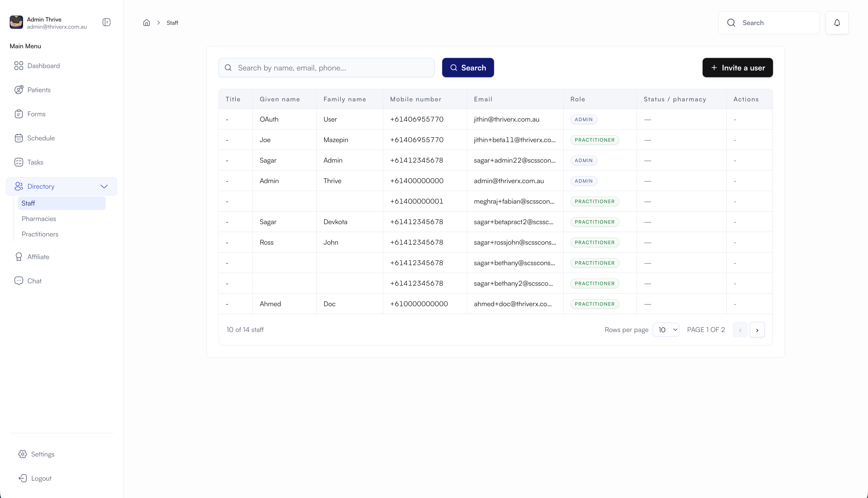This screenshot has width=868, height=498.
Task: Click mobile number +610000000000
Action: point(419,304)
